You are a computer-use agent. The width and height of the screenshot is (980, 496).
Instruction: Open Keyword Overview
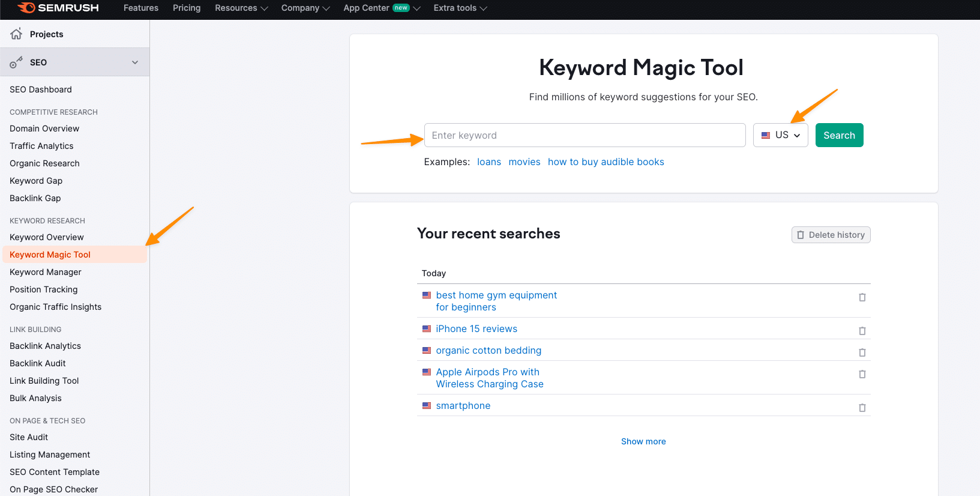47,237
